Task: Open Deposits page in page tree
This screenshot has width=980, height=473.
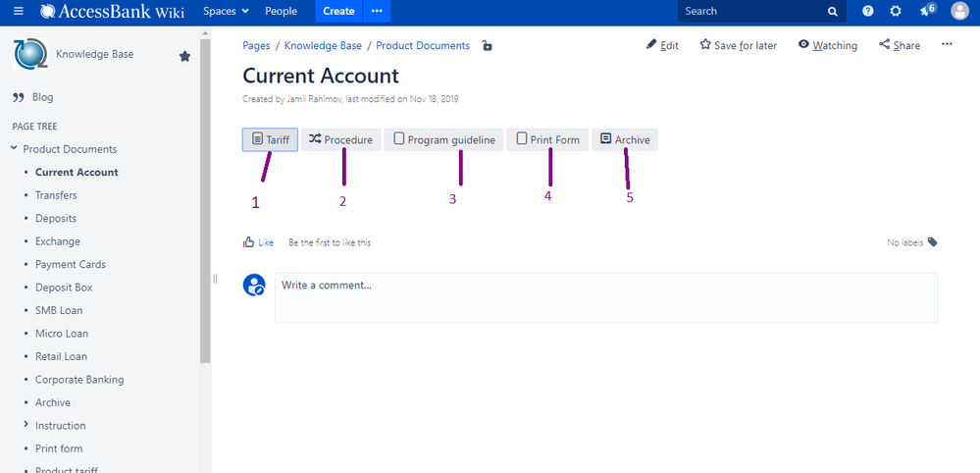Action: 56,219
